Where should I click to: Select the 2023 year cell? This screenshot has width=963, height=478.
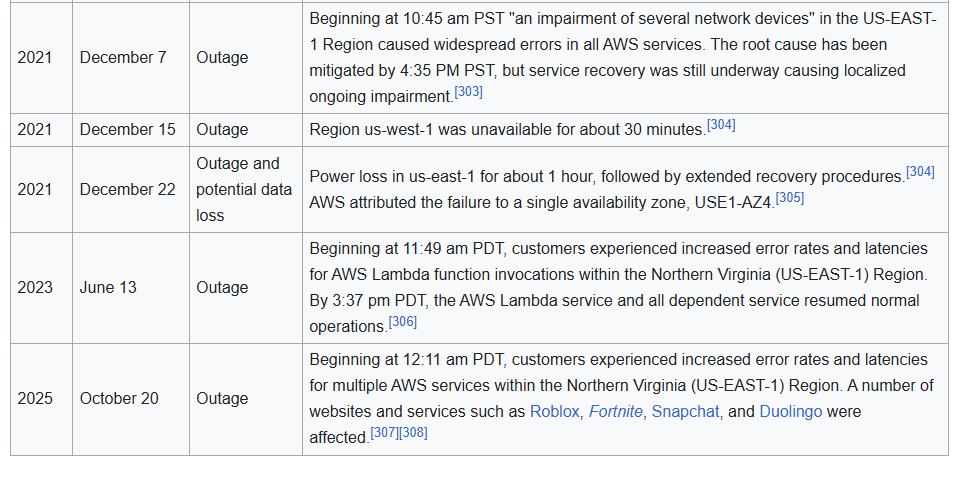coord(35,287)
